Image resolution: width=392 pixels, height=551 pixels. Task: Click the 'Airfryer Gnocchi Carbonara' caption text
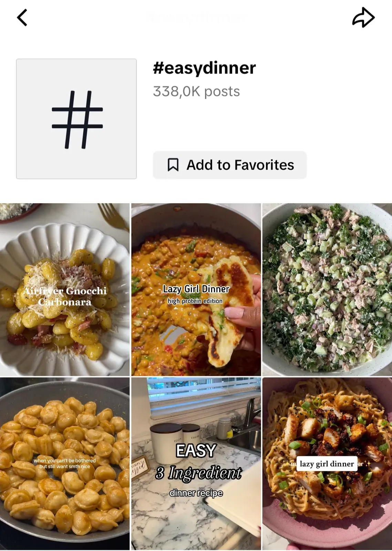click(x=65, y=297)
